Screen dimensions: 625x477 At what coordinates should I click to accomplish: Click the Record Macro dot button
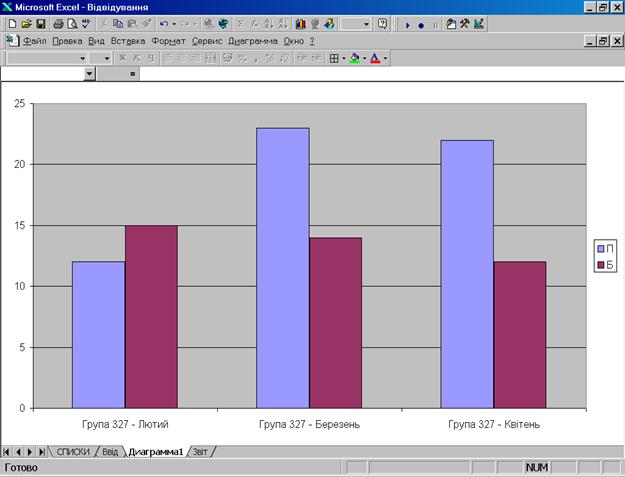tap(421, 23)
